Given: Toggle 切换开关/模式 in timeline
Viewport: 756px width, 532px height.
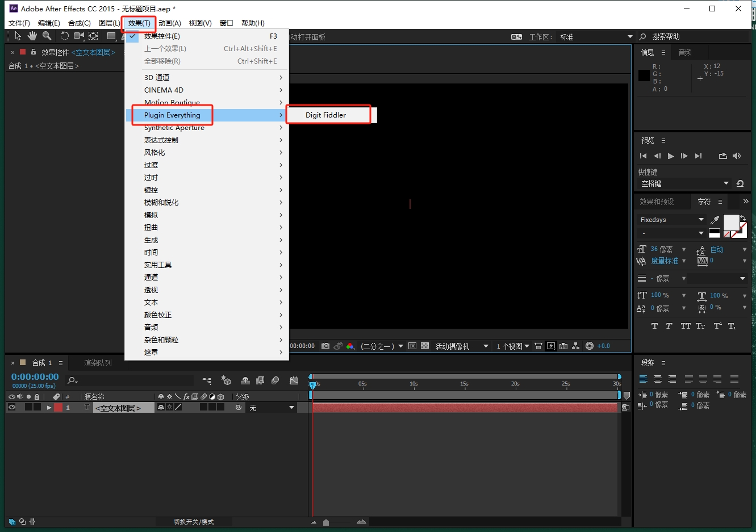Looking at the screenshot, I should [x=194, y=522].
